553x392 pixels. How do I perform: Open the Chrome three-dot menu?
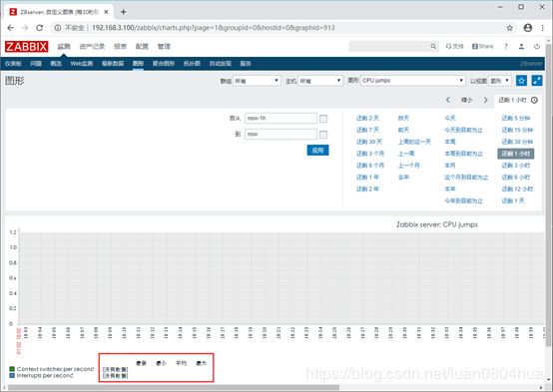pyautogui.click(x=542, y=28)
